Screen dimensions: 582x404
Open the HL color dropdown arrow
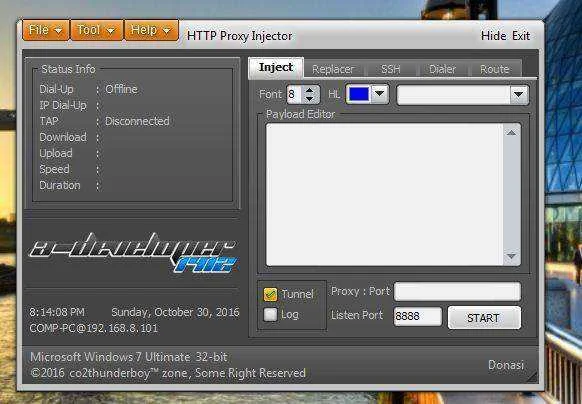point(379,94)
